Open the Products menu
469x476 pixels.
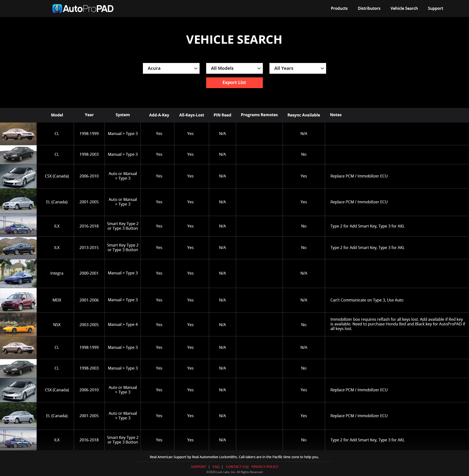[x=339, y=8]
